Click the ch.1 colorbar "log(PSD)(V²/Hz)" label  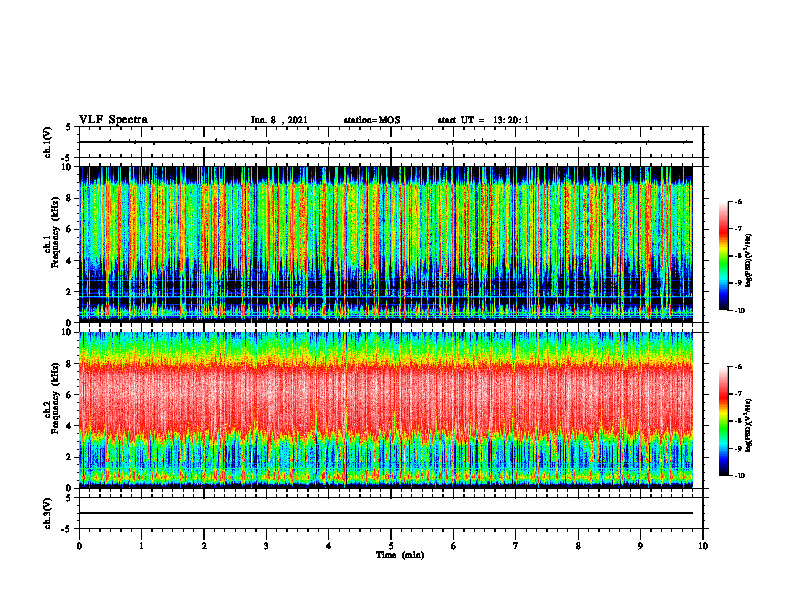point(748,261)
